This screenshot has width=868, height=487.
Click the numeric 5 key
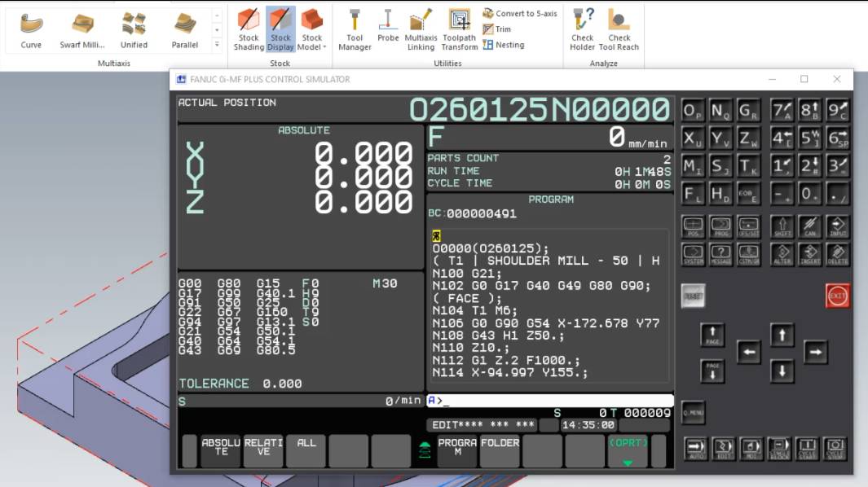click(x=810, y=138)
